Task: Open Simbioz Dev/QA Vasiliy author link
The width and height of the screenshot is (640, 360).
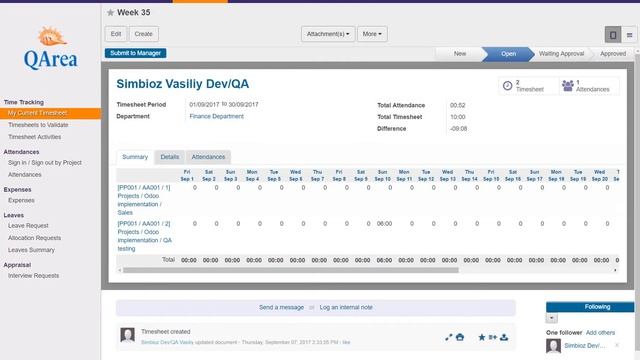Action: 167,342
